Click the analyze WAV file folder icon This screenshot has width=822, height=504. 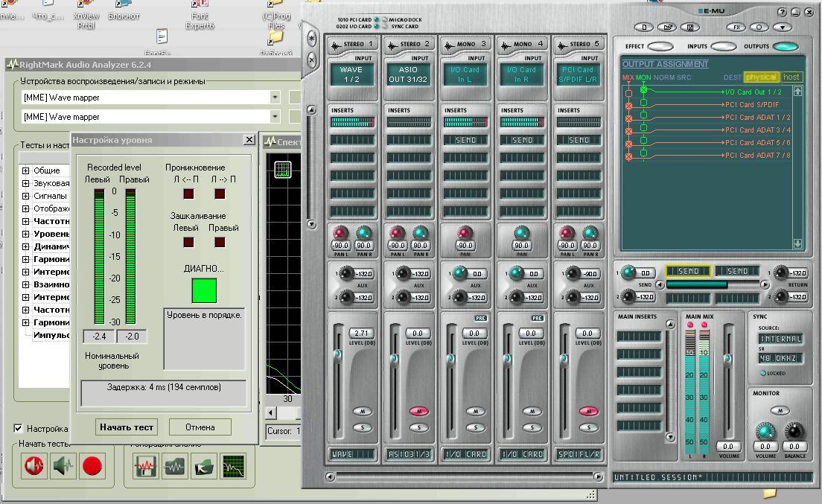click(x=174, y=466)
